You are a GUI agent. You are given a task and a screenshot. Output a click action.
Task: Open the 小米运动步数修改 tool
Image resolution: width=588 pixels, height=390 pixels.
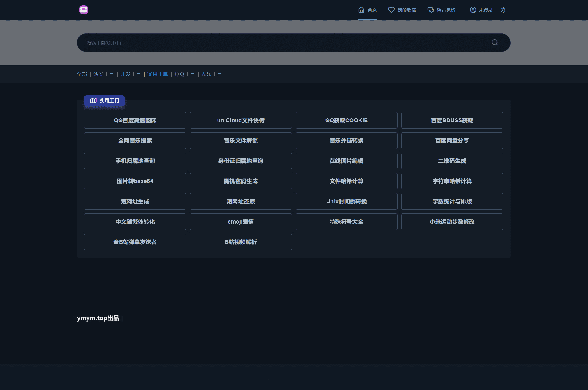coord(452,222)
